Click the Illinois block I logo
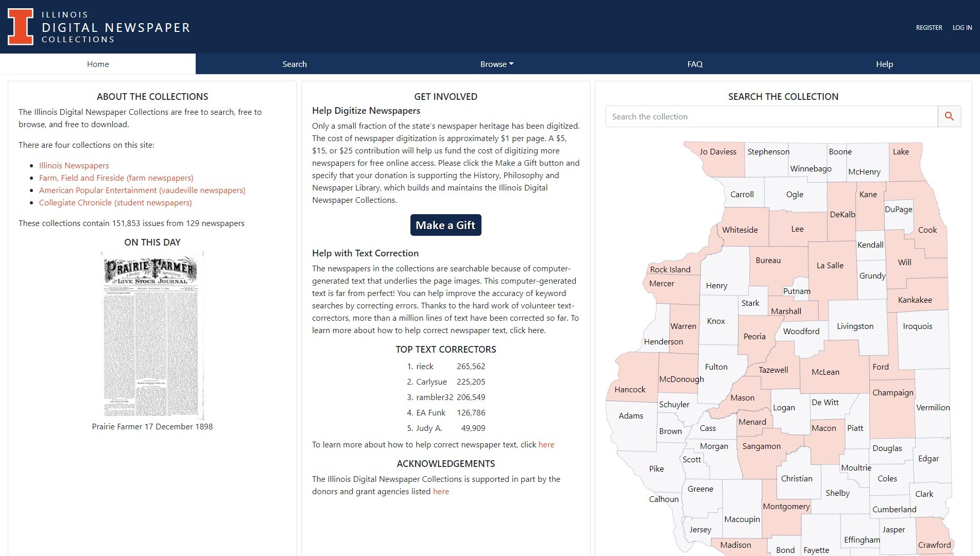 pyautogui.click(x=21, y=27)
